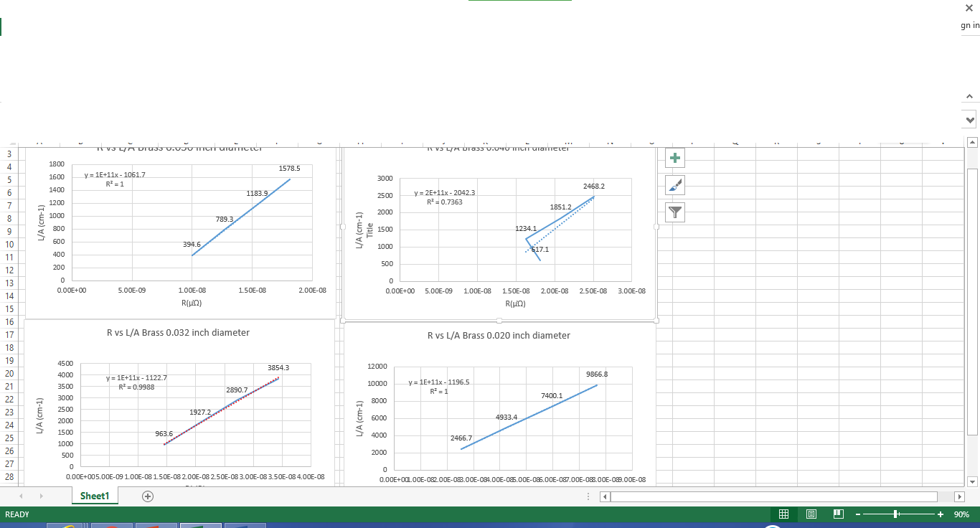Select row header 10
The width and height of the screenshot is (980, 528).
pyautogui.click(x=9, y=245)
